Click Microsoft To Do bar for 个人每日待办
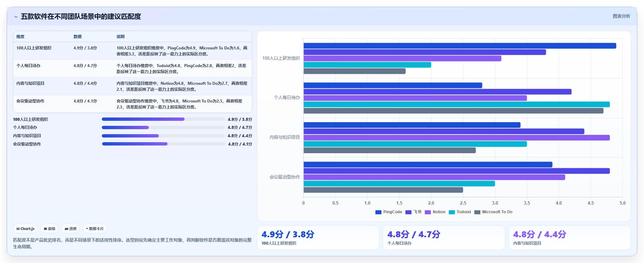Viewport: 644px width, 263px height. click(453, 111)
